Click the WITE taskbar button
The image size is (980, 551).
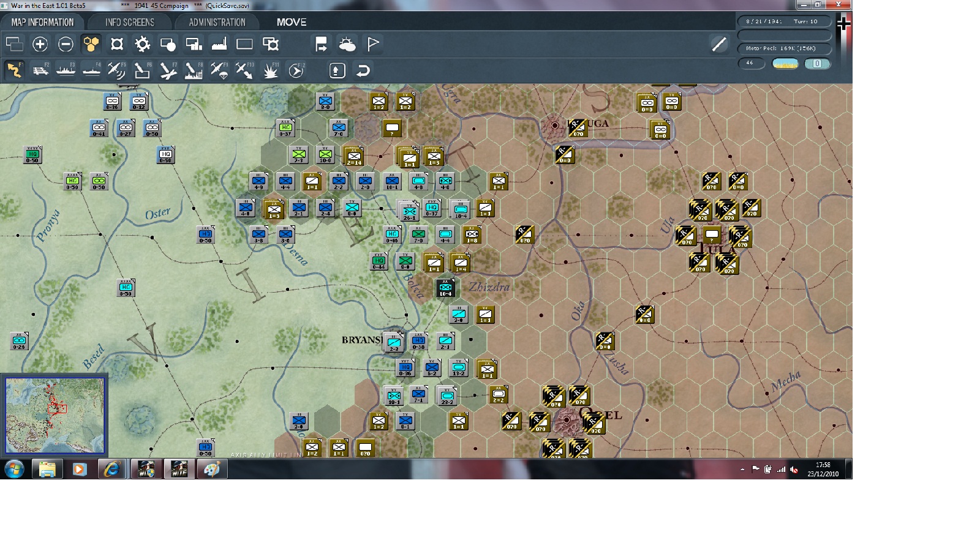(179, 470)
